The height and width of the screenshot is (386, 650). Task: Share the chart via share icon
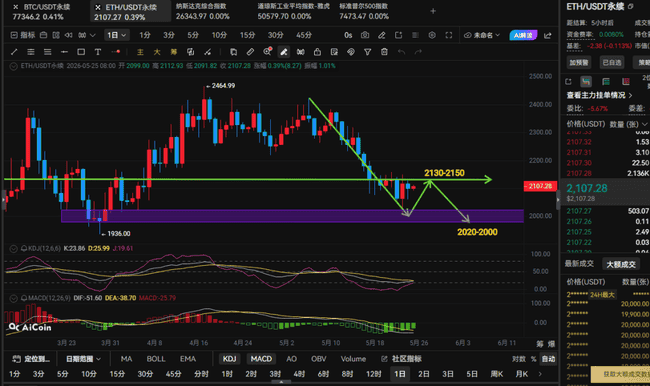tap(548, 35)
